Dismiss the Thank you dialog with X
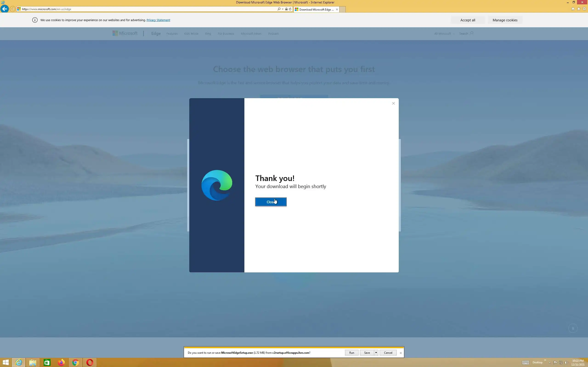 (x=393, y=103)
